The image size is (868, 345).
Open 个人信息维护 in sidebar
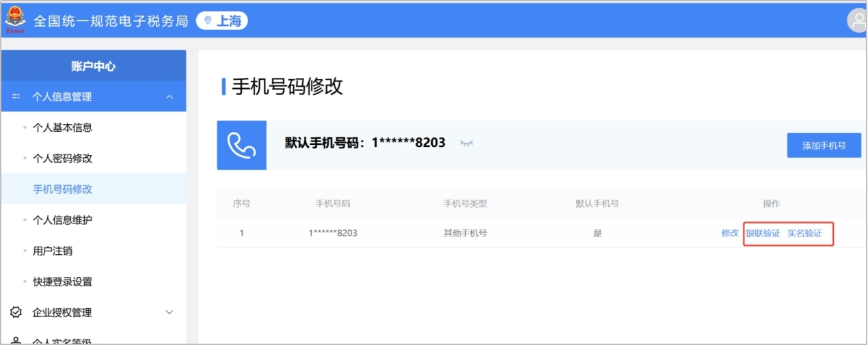coord(62,220)
